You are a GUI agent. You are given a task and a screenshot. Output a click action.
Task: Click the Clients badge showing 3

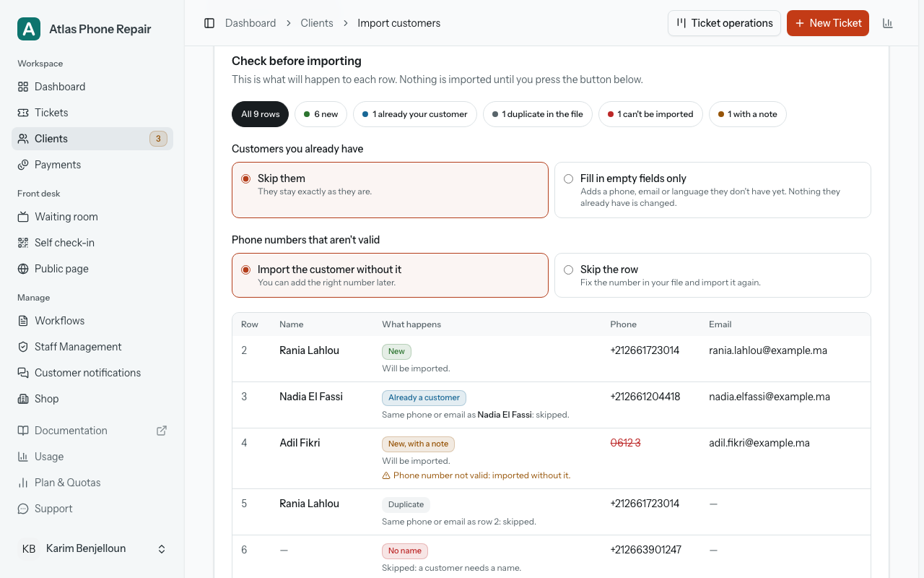pos(158,139)
